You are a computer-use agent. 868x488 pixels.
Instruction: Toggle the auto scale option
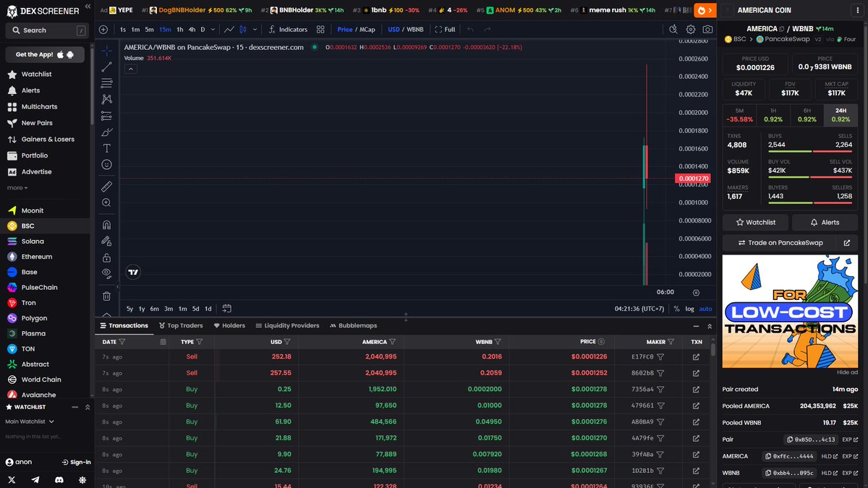pos(705,309)
